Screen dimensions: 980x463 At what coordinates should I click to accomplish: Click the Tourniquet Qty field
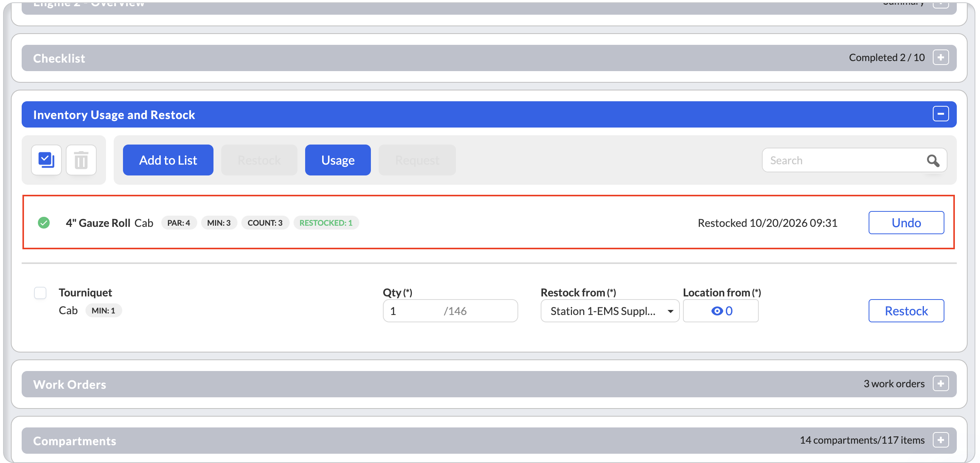[x=450, y=311]
